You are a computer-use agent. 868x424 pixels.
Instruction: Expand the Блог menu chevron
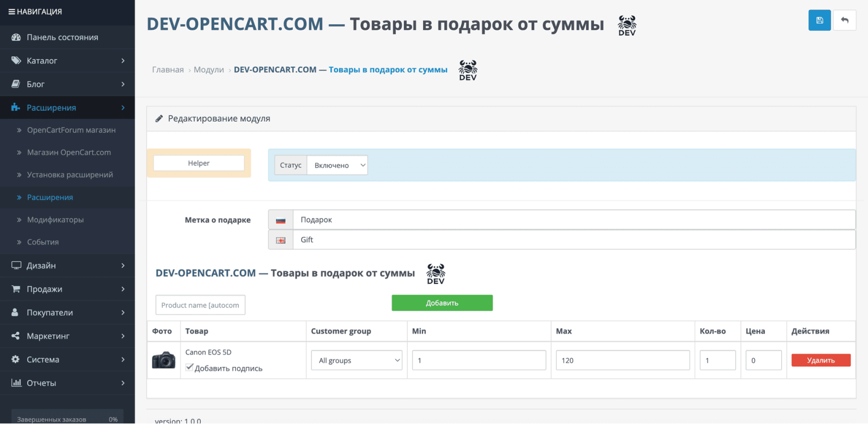[x=123, y=84]
